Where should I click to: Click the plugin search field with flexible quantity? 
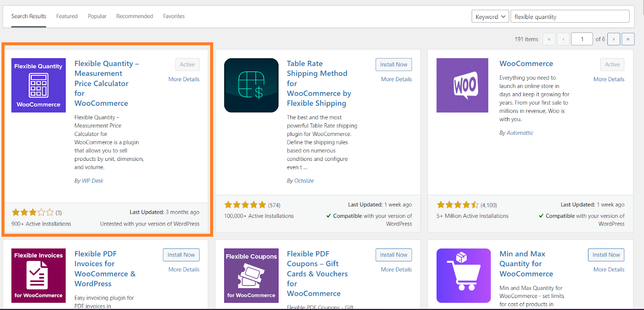pyautogui.click(x=570, y=16)
